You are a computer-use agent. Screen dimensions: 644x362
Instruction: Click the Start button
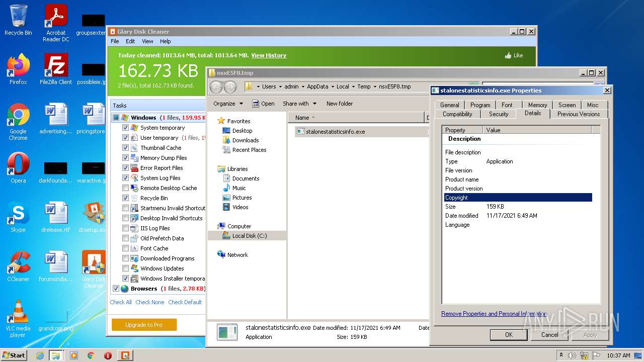[x=14, y=355]
